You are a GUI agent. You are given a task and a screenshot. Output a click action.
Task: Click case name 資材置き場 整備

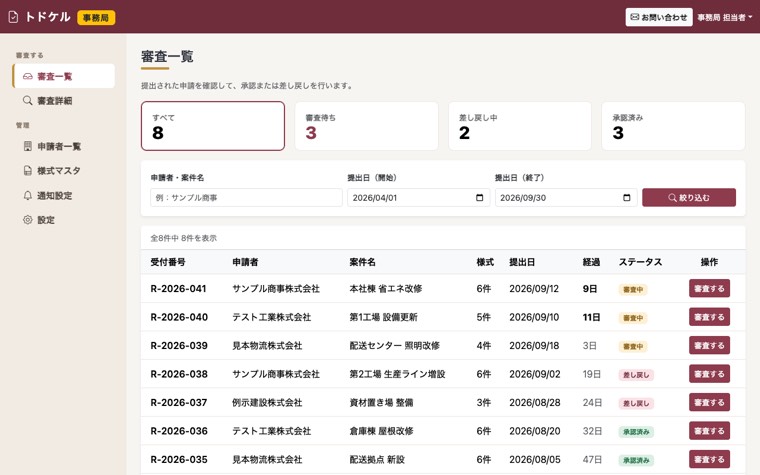point(381,403)
